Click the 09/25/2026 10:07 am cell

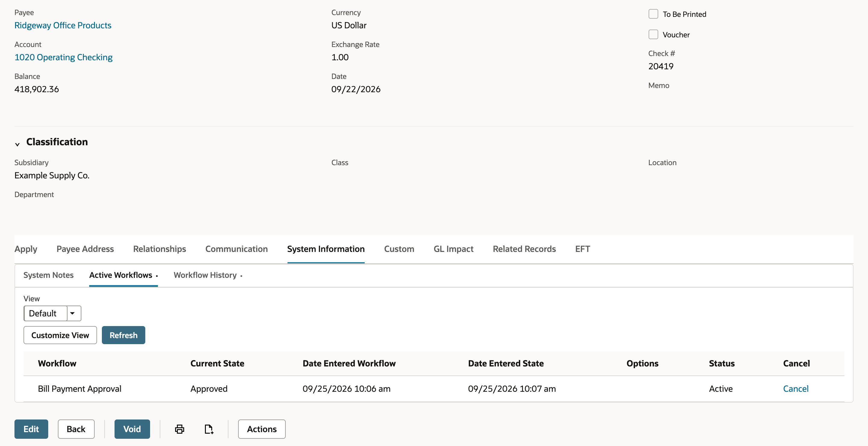coord(512,389)
